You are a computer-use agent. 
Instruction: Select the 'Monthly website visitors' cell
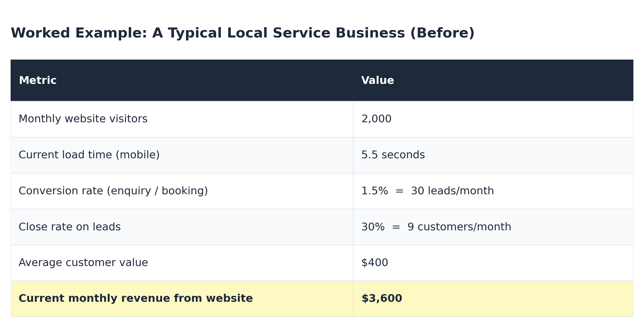coord(182,119)
